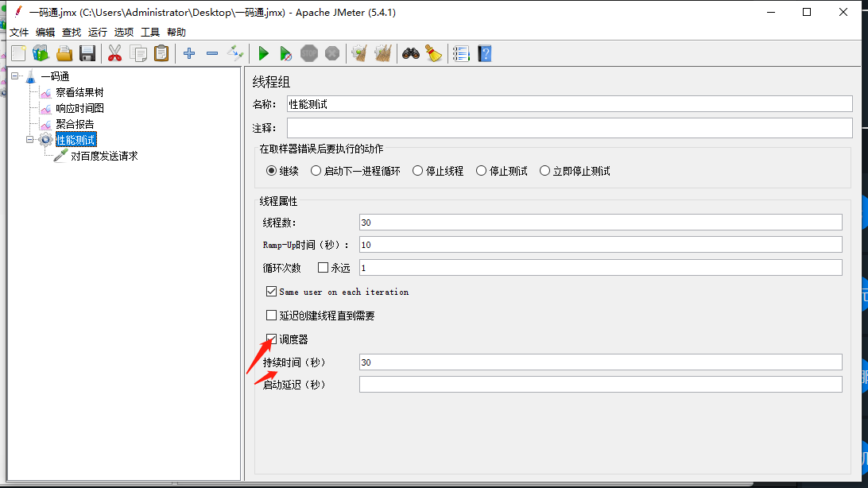Select 对百度发送请求 sampler in tree

[104, 156]
